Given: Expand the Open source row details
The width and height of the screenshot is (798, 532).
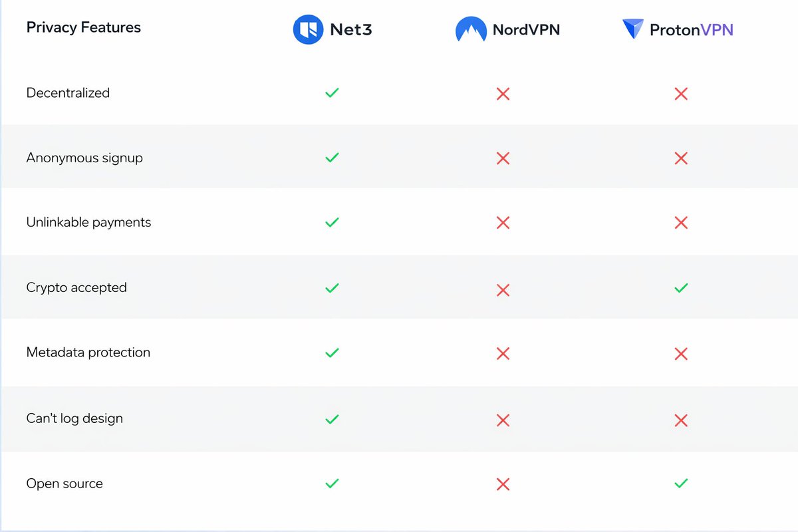Looking at the screenshot, I should [64, 484].
